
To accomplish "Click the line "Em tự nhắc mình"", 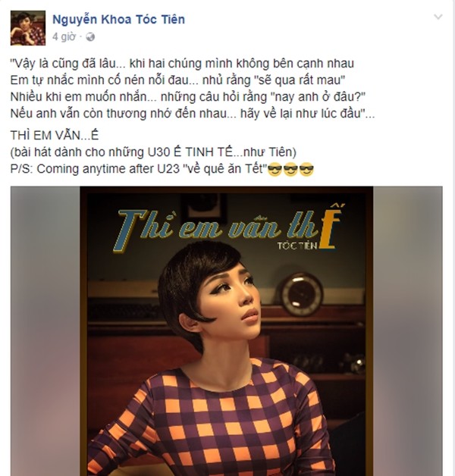I will point(177,80).
